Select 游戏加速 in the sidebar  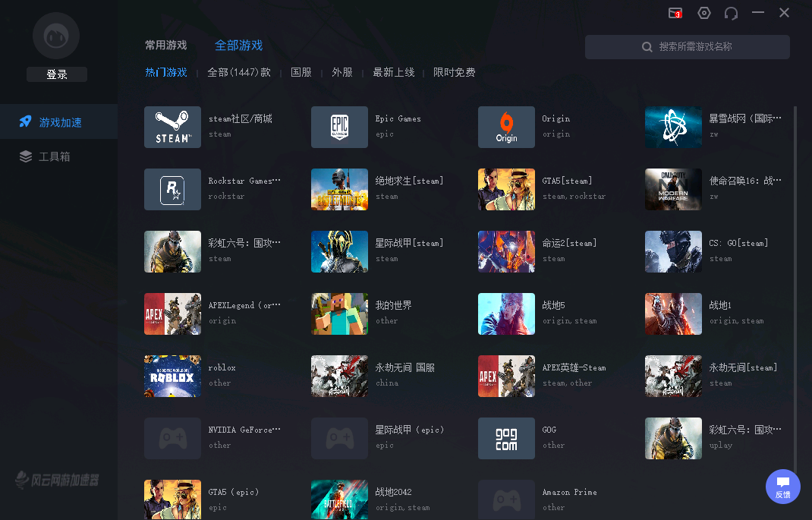point(58,121)
